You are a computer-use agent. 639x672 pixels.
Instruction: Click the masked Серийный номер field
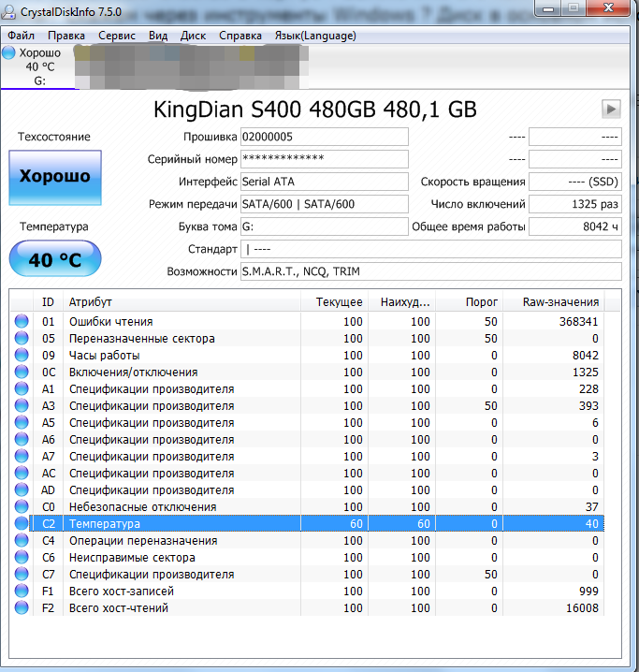click(x=325, y=159)
